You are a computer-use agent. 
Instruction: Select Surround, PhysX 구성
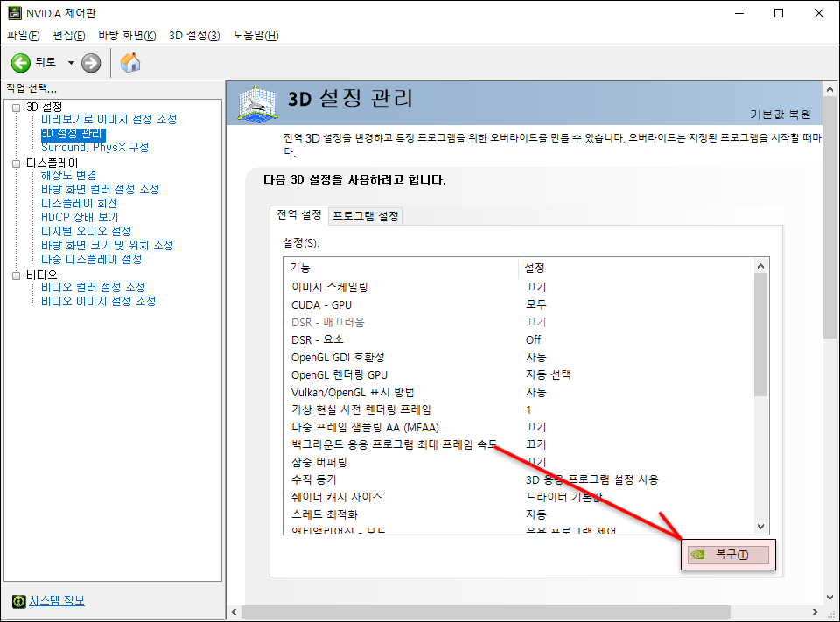[94, 147]
